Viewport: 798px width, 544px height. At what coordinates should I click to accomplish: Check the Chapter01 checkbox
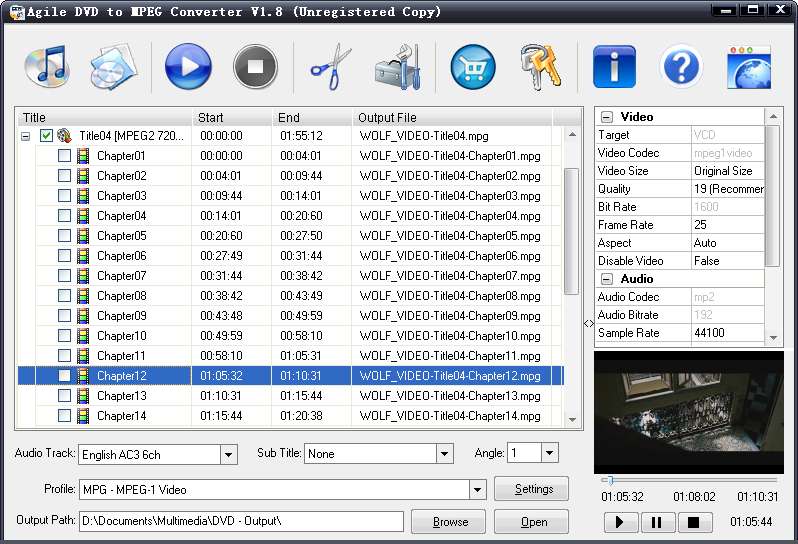point(64,156)
